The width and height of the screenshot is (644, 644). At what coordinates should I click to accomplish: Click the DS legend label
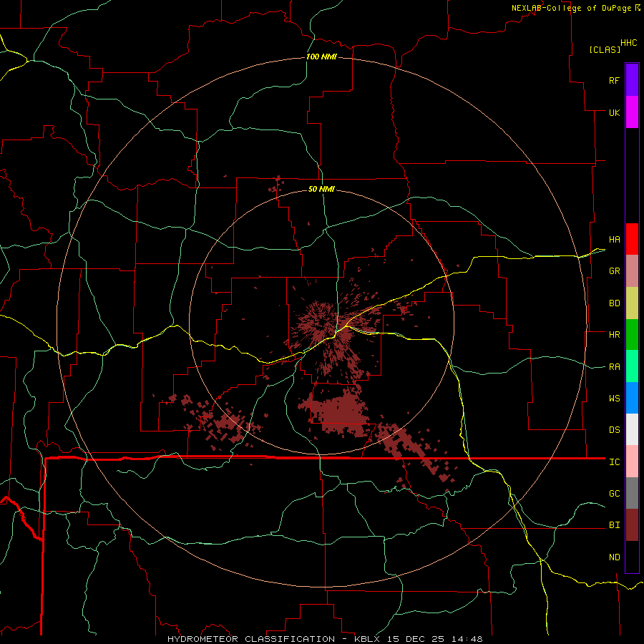pyautogui.click(x=614, y=430)
